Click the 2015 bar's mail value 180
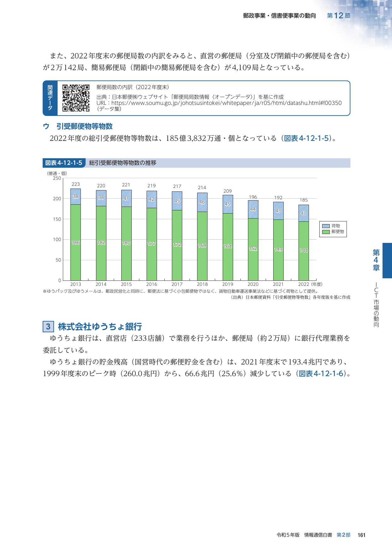This screenshot has width=392, height=554. pos(126,243)
